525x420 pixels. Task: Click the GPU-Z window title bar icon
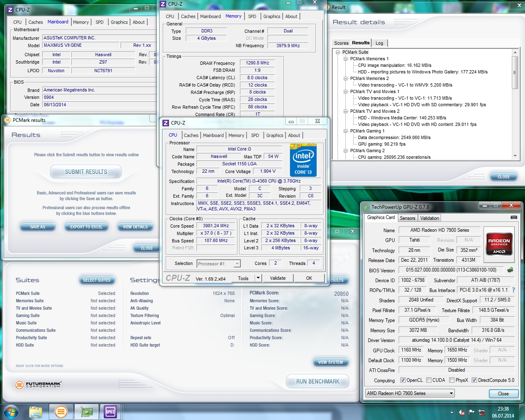(366, 207)
